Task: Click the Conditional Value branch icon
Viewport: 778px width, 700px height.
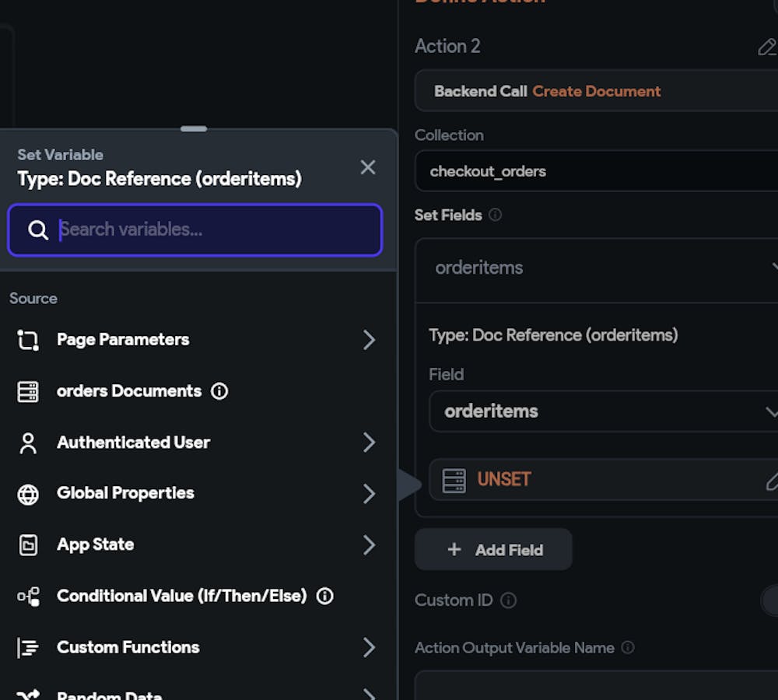Action: (x=28, y=597)
